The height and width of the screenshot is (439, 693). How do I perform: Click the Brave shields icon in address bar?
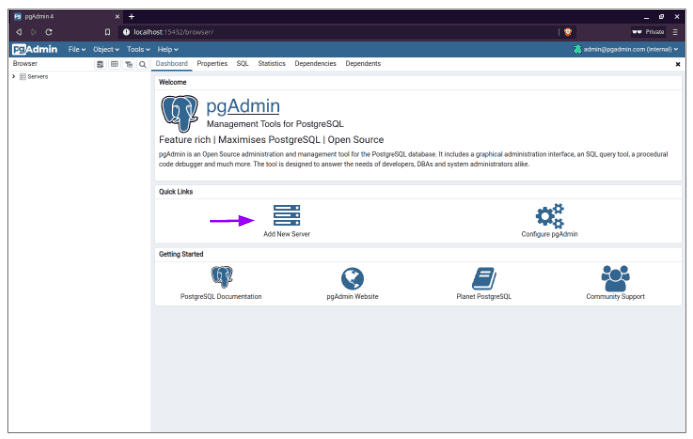coord(568,32)
